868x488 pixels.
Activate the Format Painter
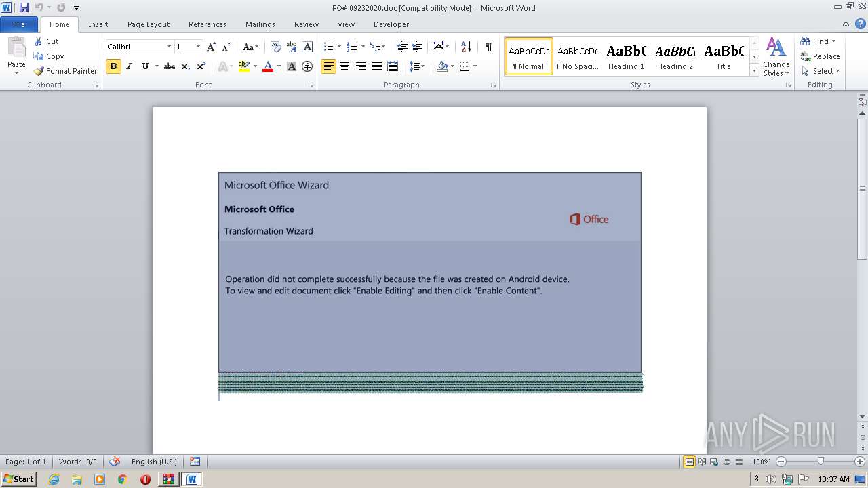click(x=66, y=71)
